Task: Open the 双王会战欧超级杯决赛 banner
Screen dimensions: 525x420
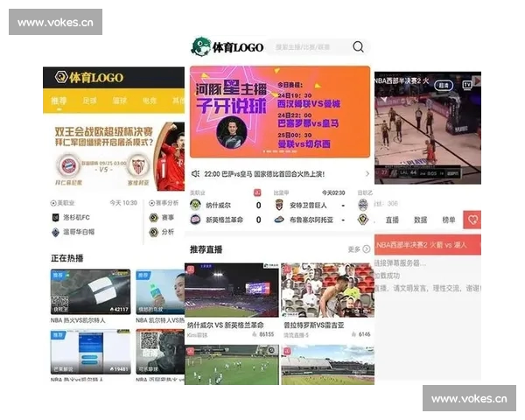Action: pyautogui.click(x=115, y=157)
